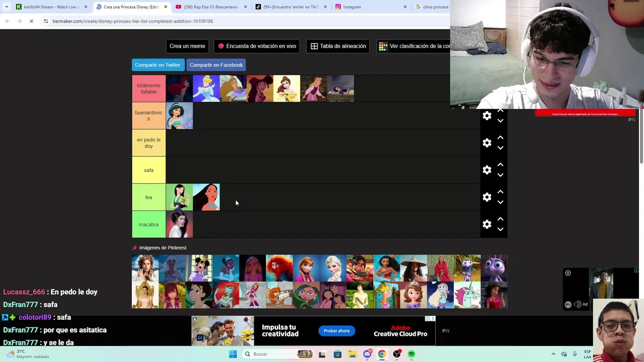This screenshot has width=644, height=362.
Task: Move the macabra row up
Action: (x=500, y=219)
